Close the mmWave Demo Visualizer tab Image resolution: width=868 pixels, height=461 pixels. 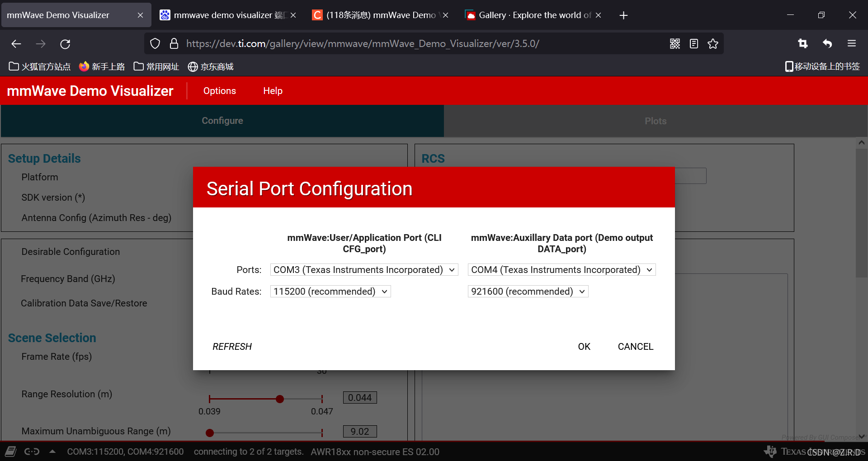(x=140, y=15)
